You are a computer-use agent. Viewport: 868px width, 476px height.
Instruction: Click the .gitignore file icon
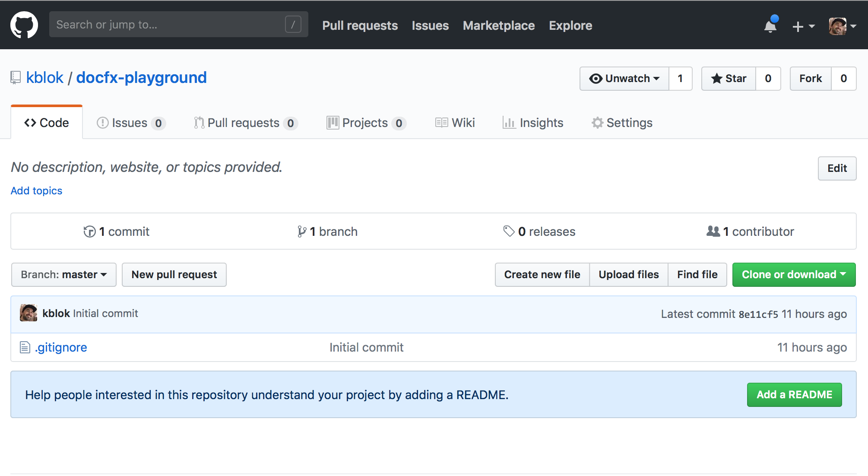[25, 347]
